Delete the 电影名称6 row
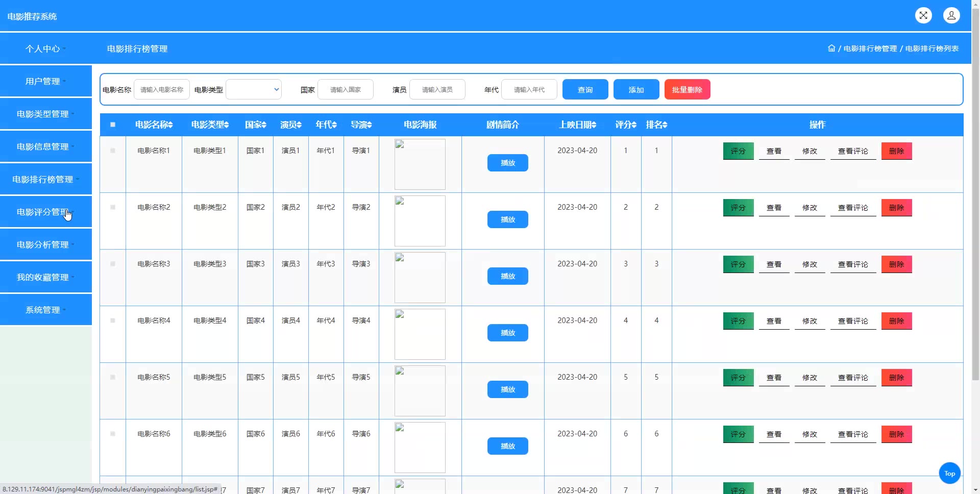 897,434
